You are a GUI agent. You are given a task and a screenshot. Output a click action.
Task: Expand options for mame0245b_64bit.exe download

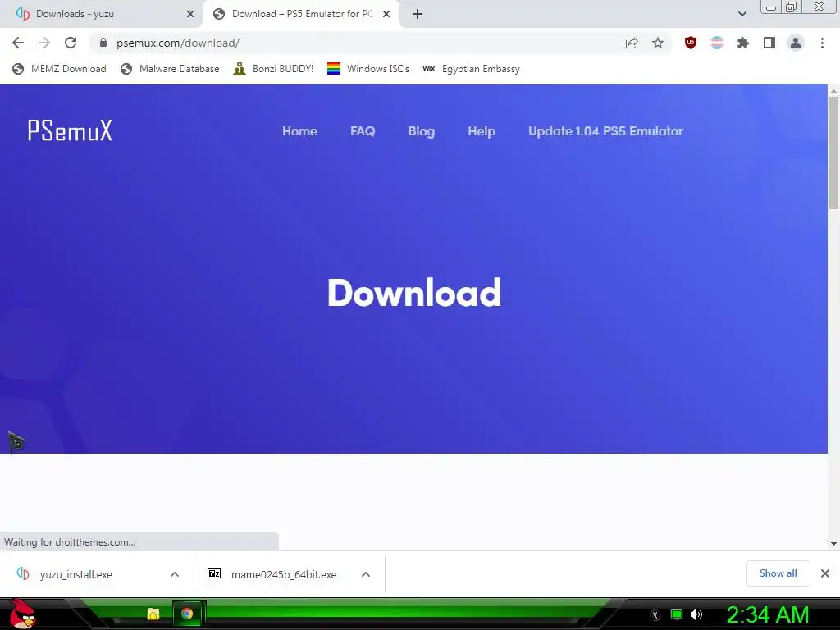(x=366, y=574)
